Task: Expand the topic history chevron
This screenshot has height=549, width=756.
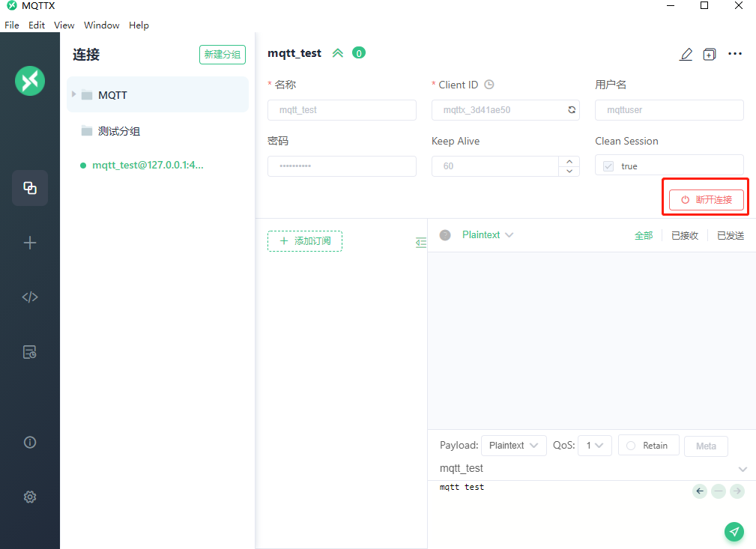Action: click(743, 469)
